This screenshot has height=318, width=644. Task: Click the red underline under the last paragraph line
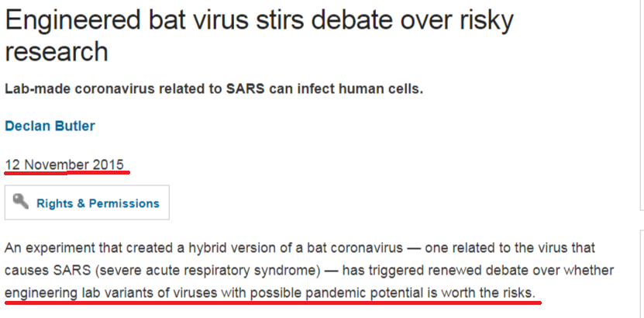click(x=273, y=302)
